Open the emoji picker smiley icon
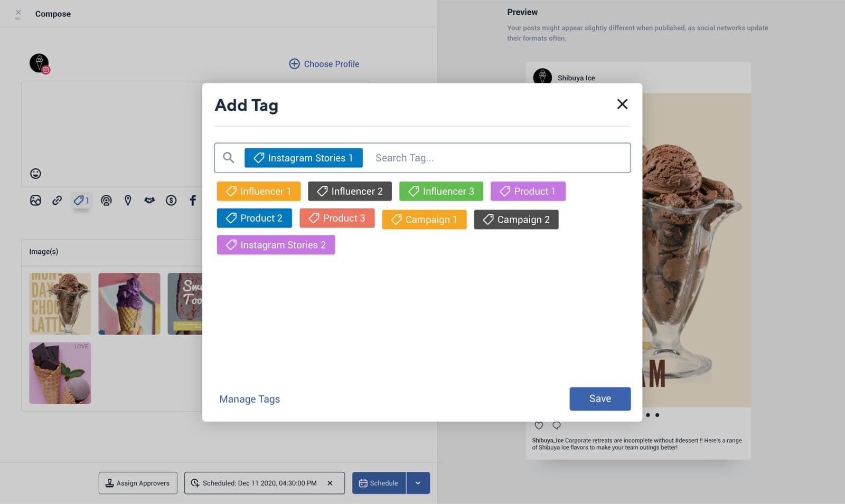 pos(35,174)
